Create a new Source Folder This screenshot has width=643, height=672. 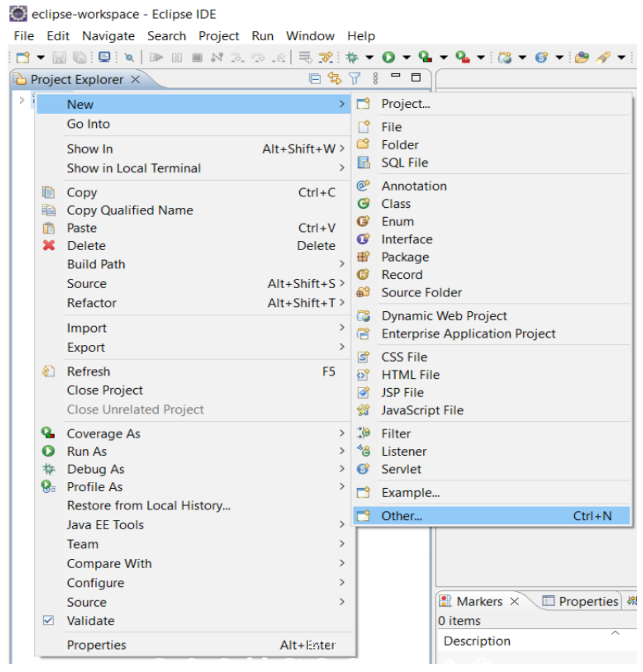[492, 293]
